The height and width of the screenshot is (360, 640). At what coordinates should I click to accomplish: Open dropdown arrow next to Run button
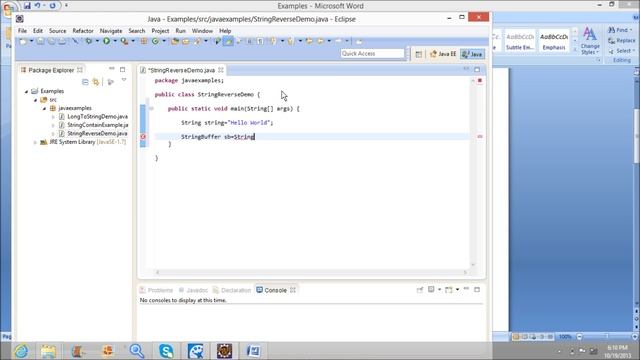click(x=115, y=41)
